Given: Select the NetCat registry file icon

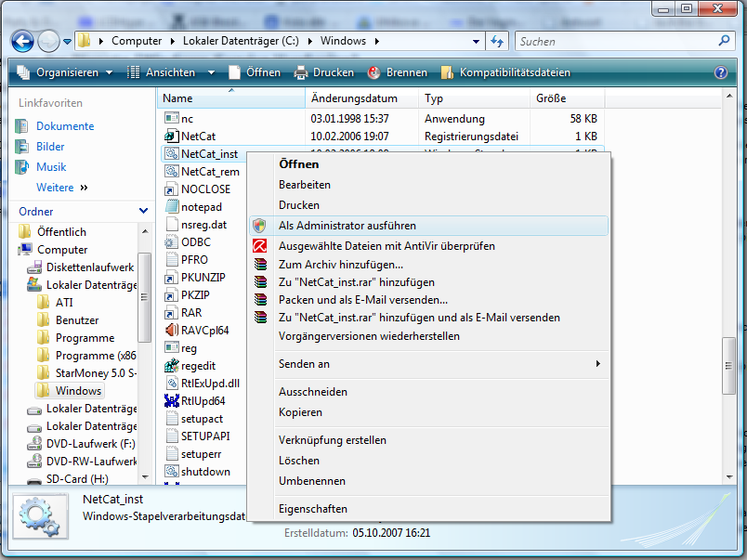Looking at the screenshot, I should [172, 136].
